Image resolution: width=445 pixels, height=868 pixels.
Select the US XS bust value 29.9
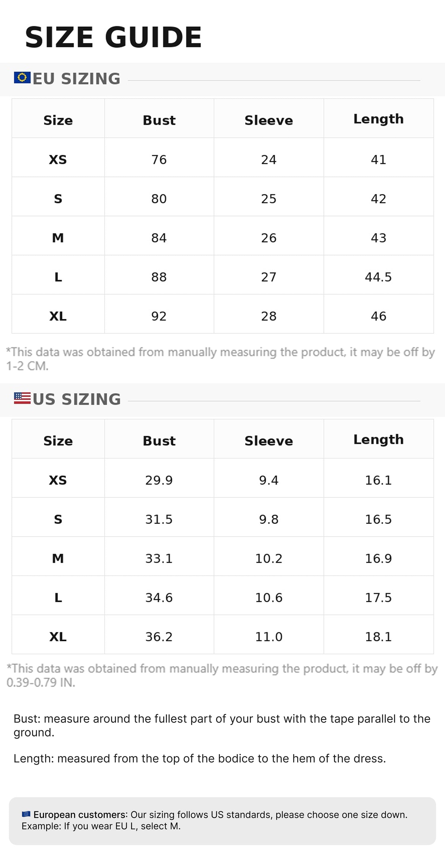pyautogui.click(x=159, y=480)
